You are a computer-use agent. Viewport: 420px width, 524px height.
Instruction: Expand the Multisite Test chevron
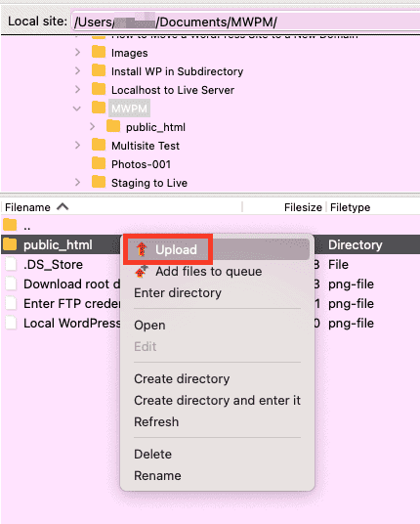point(77,145)
